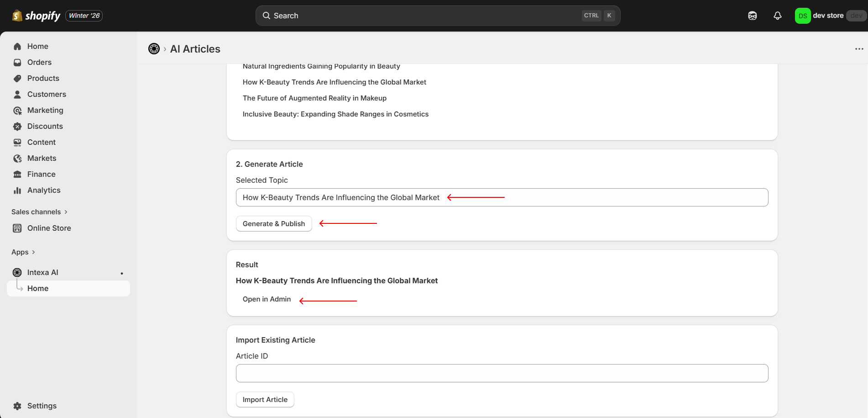This screenshot has width=868, height=418.
Task: Expand the Apps section
Action: [23, 252]
